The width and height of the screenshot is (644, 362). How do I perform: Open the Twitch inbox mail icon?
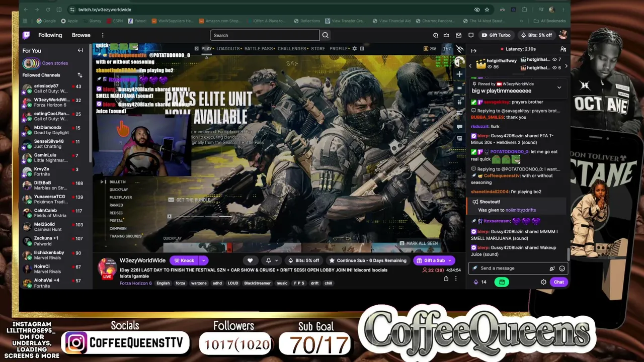coord(459,35)
